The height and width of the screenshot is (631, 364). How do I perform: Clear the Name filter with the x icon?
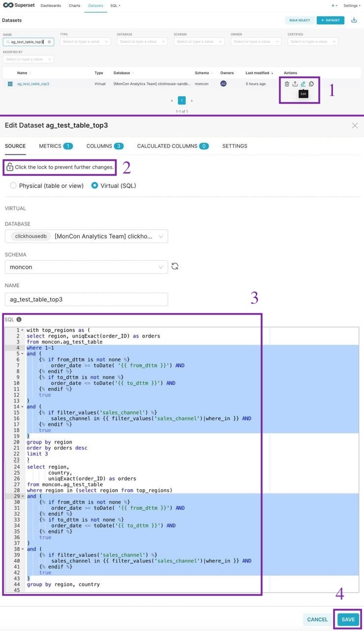tap(49, 42)
